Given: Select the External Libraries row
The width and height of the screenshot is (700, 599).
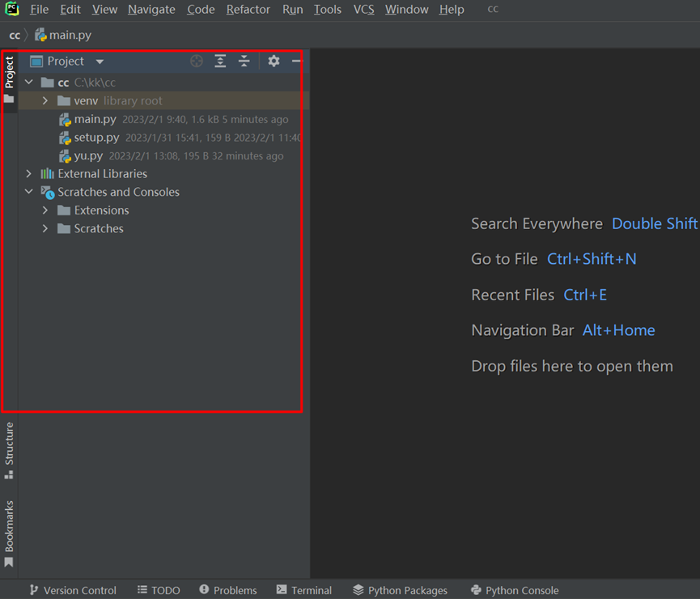Looking at the screenshot, I should click(163, 174).
